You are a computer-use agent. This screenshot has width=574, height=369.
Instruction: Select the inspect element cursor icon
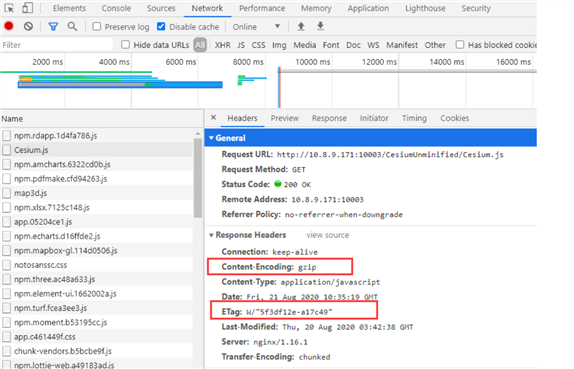pyautogui.click(x=9, y=8)
